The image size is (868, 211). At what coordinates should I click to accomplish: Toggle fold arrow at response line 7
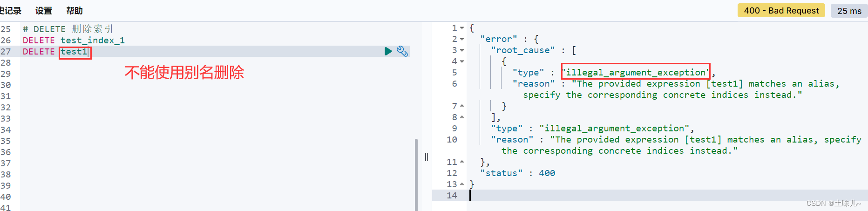[x=462, y=106]
